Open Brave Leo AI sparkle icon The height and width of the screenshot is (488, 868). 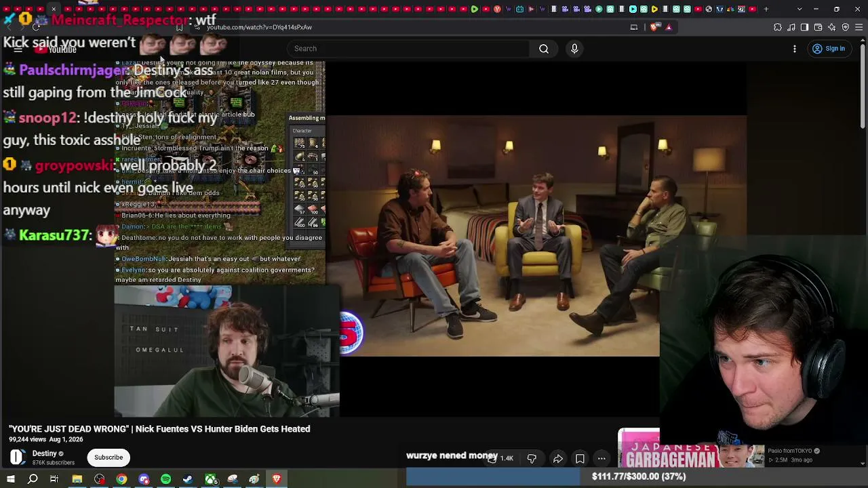[x=832, y=27]
